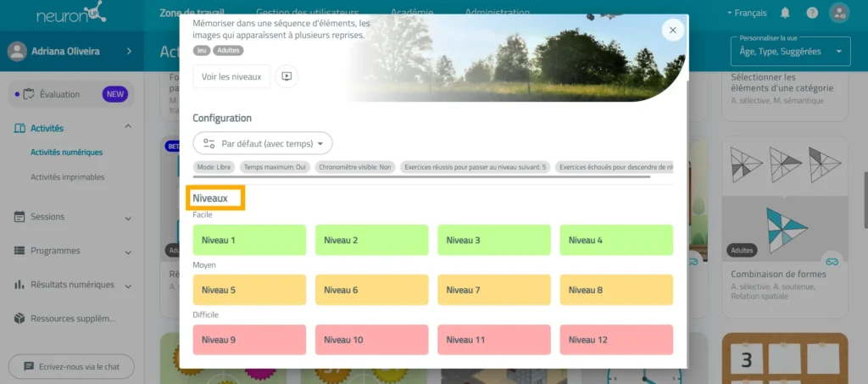Click the Activités book icon
The height and width of the screenshot is (384, 868).
coord(19,128)
